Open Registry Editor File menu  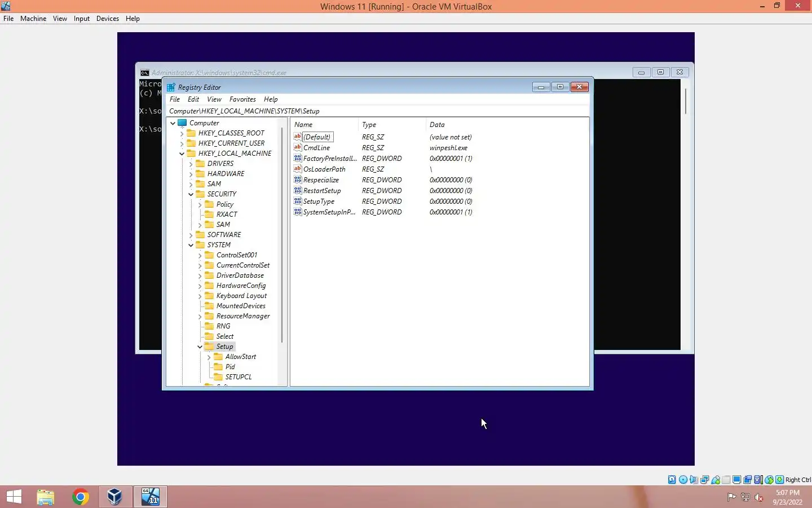coord(175,99)
